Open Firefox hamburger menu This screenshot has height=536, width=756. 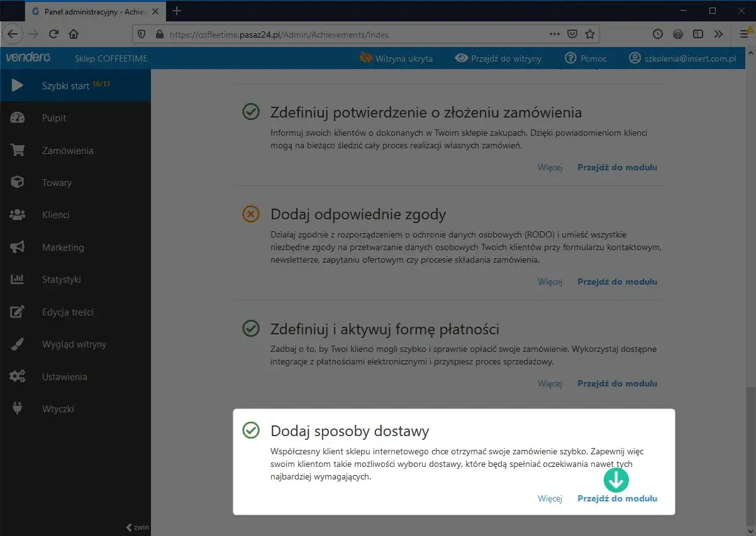click(744, 34)
